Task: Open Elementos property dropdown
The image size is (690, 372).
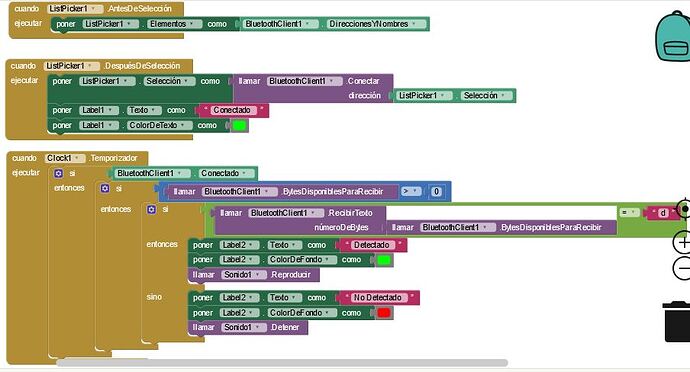Action: click(174, 24)
